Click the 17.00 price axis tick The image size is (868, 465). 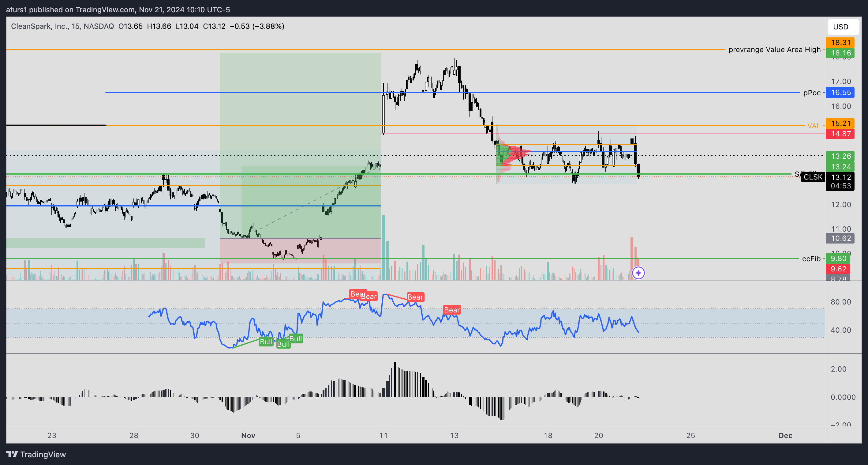(x=841, y=81)
